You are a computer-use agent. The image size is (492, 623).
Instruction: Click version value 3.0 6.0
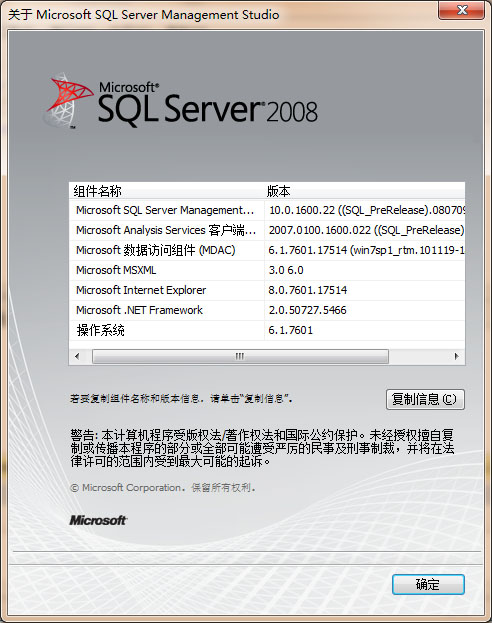pyautogui.click(x=286, y=270)
